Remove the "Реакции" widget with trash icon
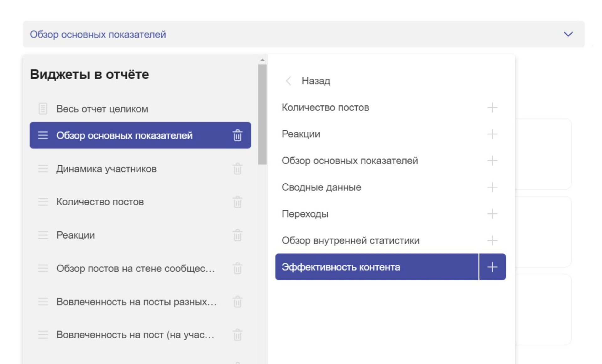This screenshot has width=602, height=364. [237, 235]
